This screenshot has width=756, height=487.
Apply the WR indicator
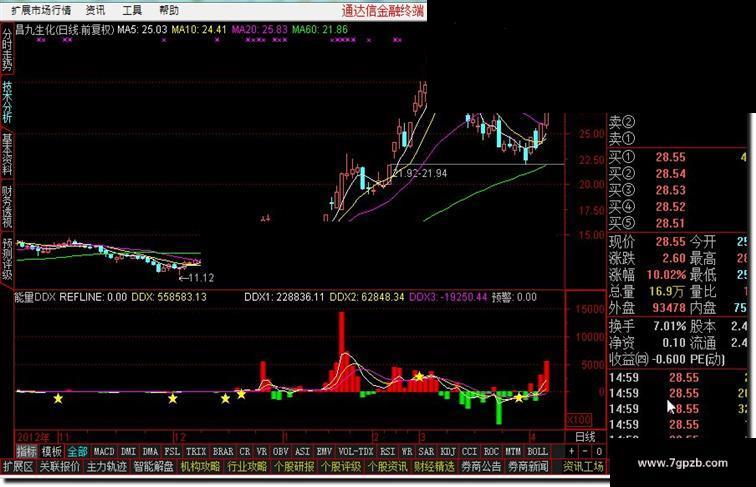click(407, 452)
